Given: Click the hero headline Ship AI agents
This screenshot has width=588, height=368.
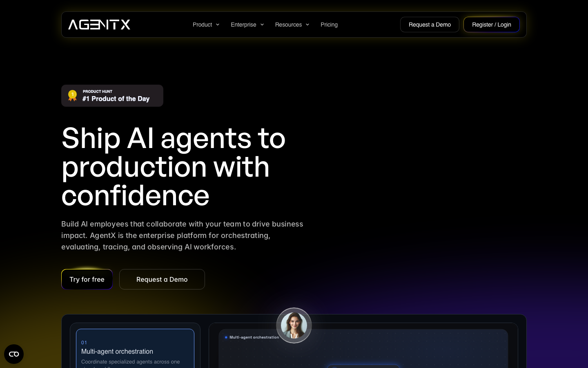Looking at the screenshot, I should click(174, 167).
